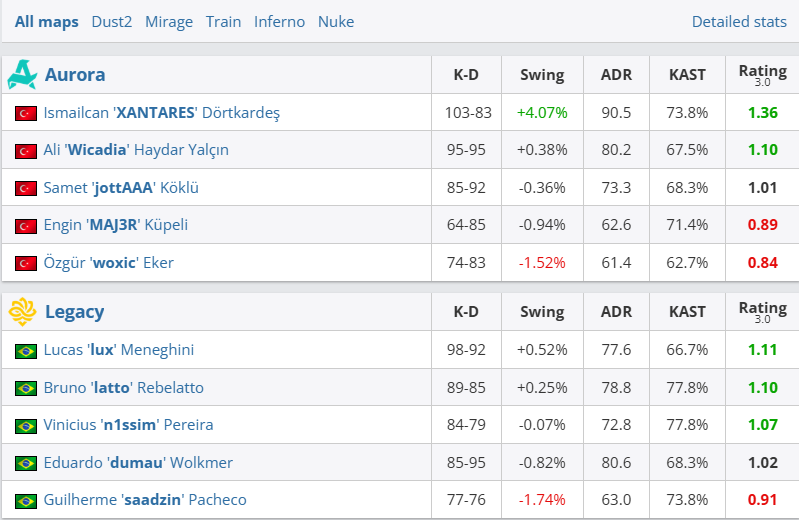Click the Brazilian flag beside dumau
The width and height of the screenshot is (799, 520).
(x=26, y=463)
